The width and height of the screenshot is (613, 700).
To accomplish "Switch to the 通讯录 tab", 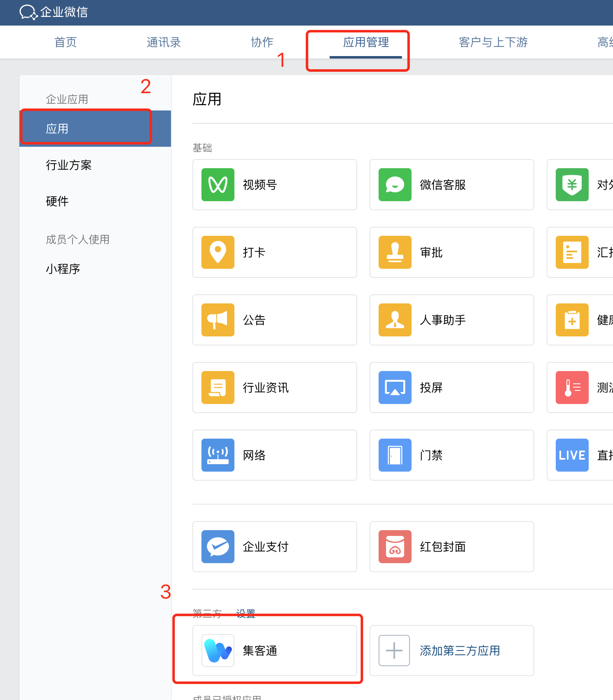I will click(164, 42).
